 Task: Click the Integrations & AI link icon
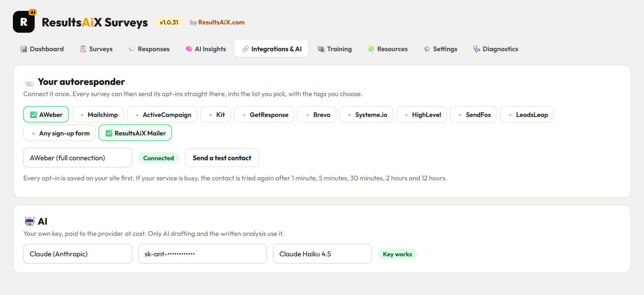click(245, 49)
